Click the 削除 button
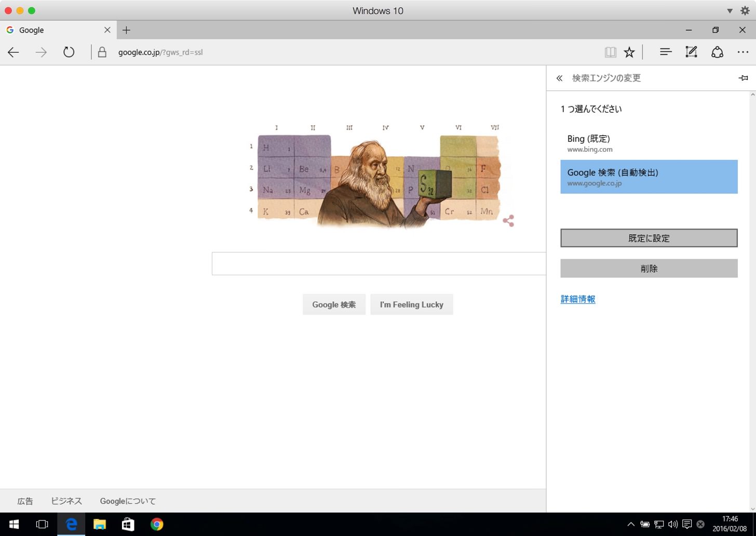The image size is (756, 536). click(x=649, y=268)
